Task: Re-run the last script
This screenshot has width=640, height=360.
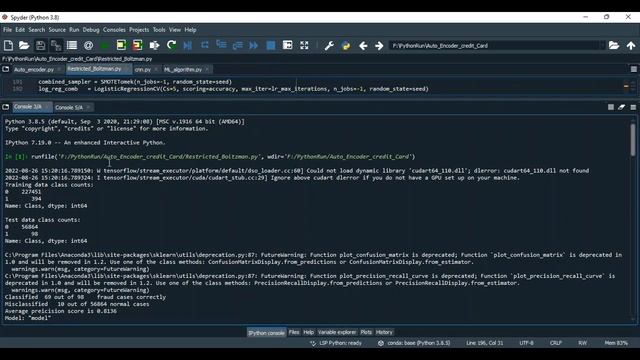Action: click(x=171, y=45)
